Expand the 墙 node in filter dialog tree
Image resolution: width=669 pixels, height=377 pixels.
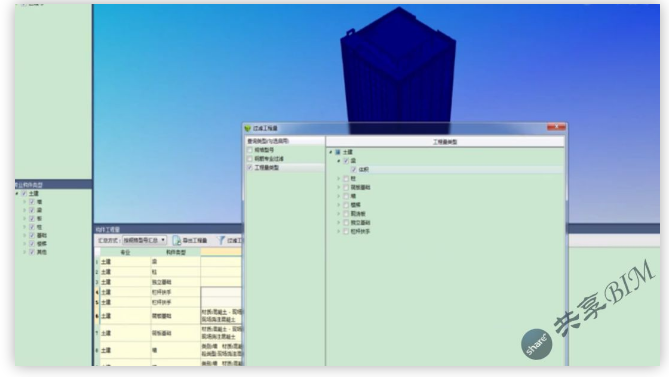point(339,196)
